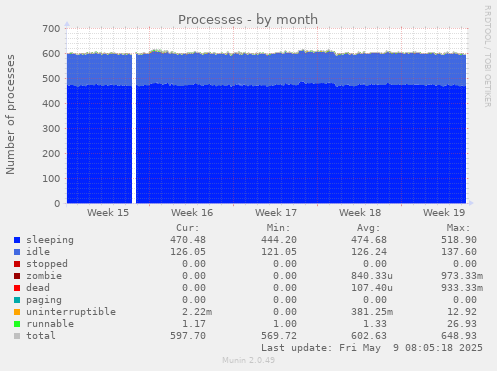Viewport: 497px width, 371px height.
Task: Click the 'Week 15' axis label
Action: pos(108,213)
